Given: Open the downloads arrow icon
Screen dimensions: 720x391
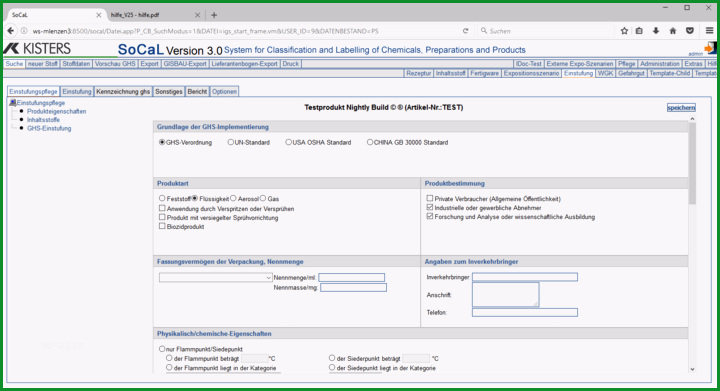Looking at the screenshot, I should point(656,31).
